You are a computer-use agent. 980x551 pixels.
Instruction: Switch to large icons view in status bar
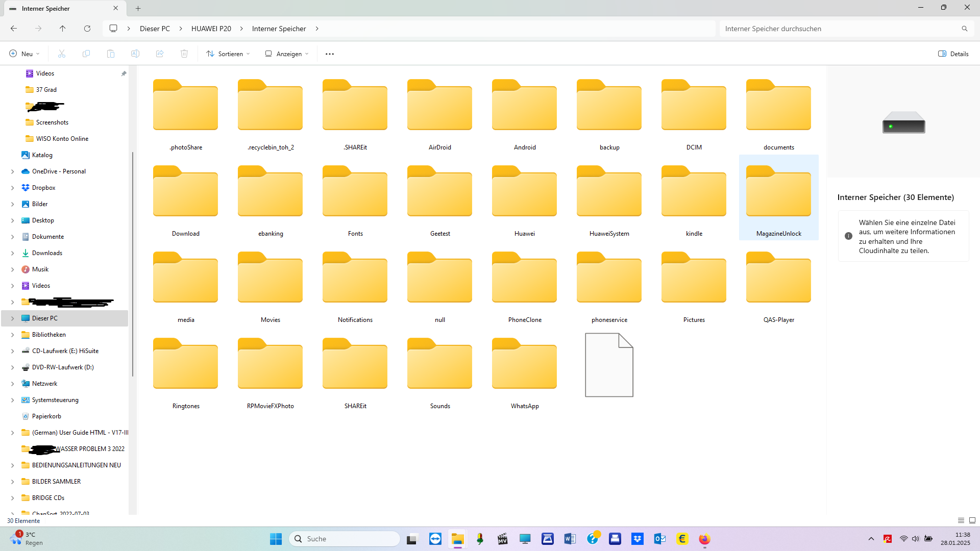(972, 520)
